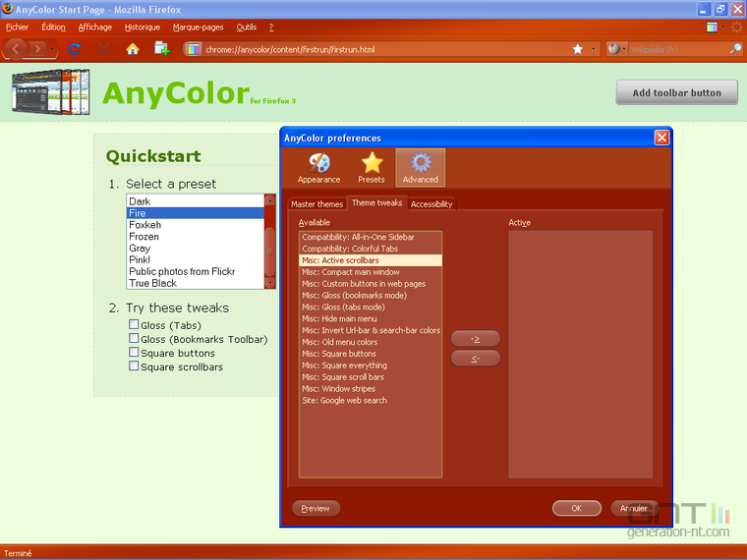Switch to the Accessibility tab
This screenshot has height=560, width=747.
click(431, 203)
